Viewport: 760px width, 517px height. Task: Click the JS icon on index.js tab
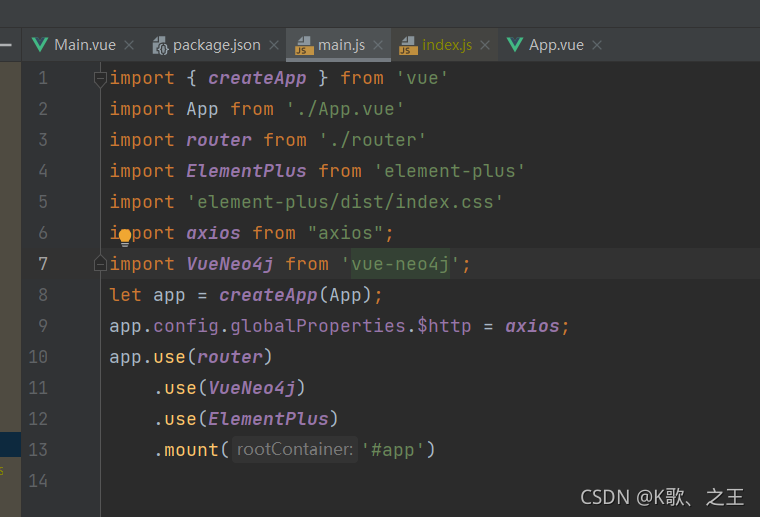click(408, 46)
